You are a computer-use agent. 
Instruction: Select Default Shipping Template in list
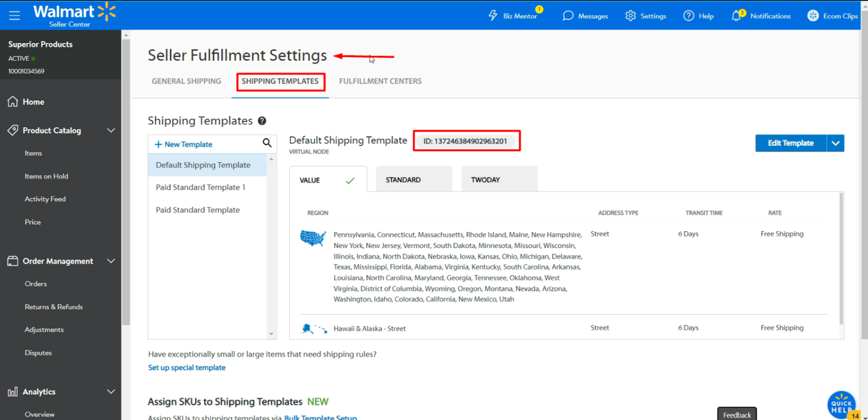(207, 165)
